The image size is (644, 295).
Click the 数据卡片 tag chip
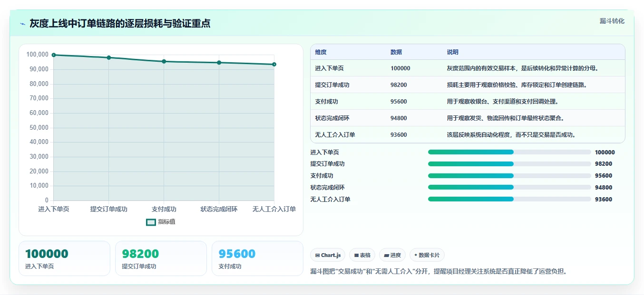[x=427, y=255]
